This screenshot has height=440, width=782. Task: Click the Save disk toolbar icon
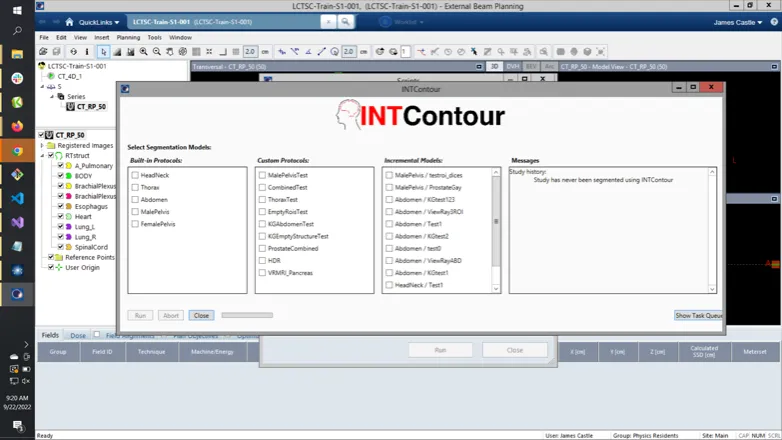[x=56, y=51]
